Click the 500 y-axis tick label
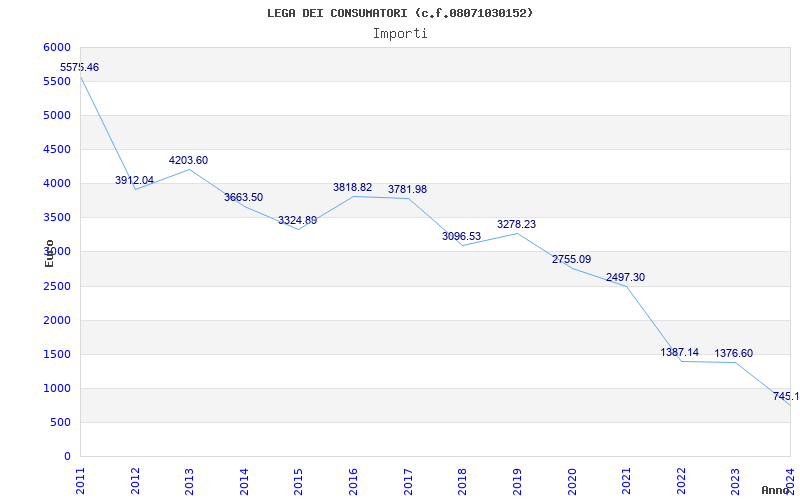This screenshot has height=500, width=800. [61, 422]
